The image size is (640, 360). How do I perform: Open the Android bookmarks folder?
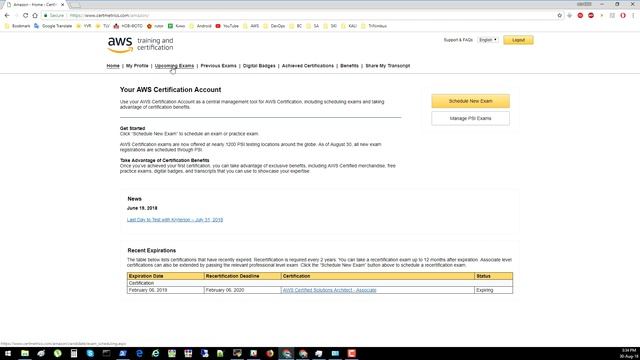click(200, 26)
